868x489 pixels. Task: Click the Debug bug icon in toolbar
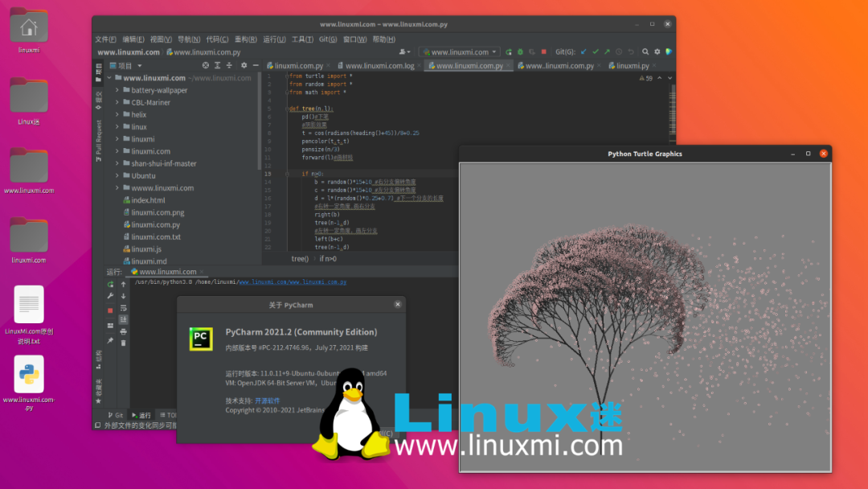[x=520, y=52]
